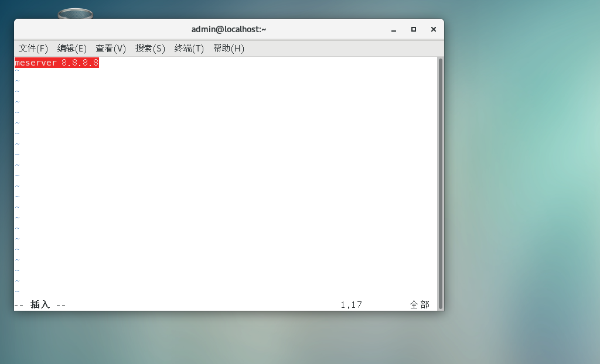Open the 查看(V) menu
The width and height of the screenshot is (600, 364).
[x=111, y=49]
